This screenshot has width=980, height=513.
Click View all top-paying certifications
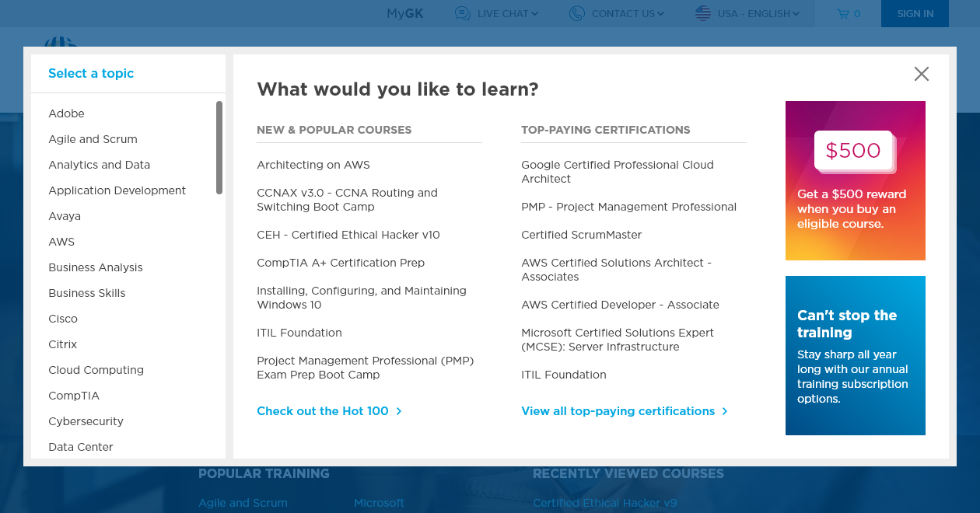618,411
